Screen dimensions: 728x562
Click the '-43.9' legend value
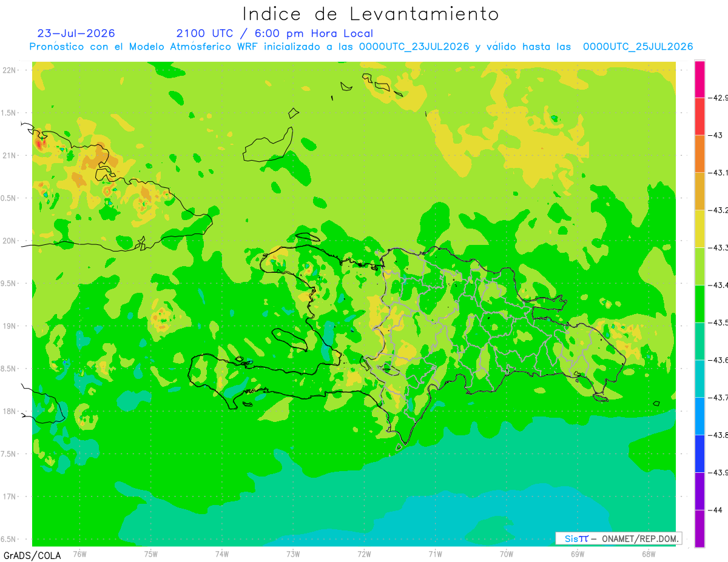coord(718,472)
